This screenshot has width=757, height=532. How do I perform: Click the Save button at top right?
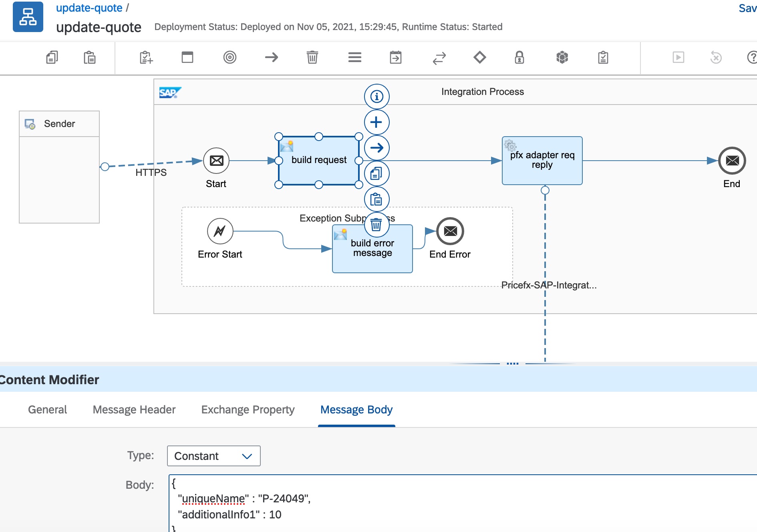click(x=747, y=8)
